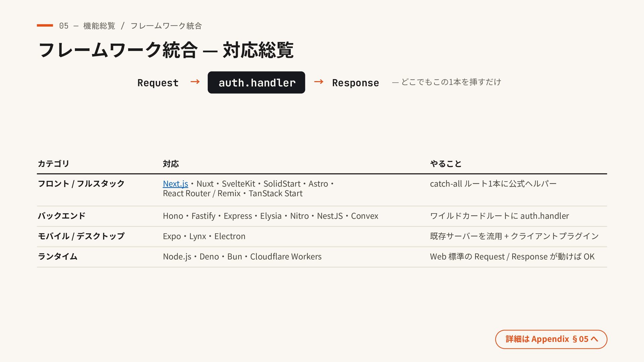Click the Expo・Lynx・Electron cell

tap(204, 236)
